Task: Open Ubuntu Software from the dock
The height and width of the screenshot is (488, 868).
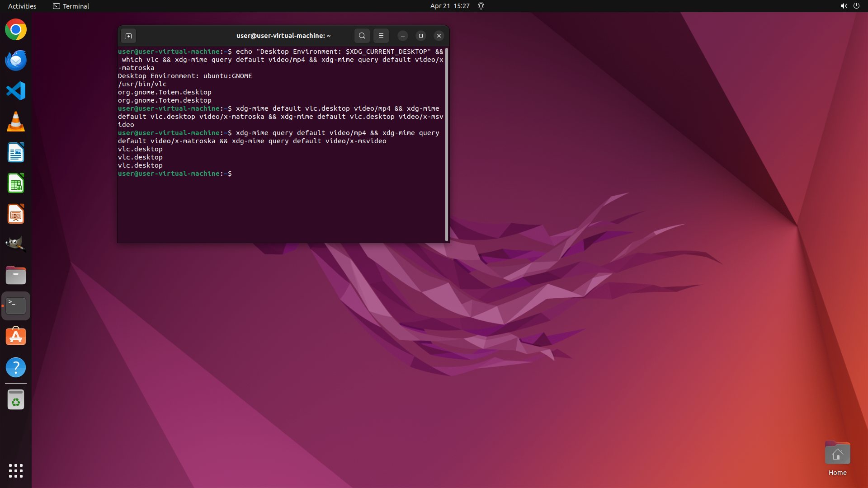Action: point(16,337)
